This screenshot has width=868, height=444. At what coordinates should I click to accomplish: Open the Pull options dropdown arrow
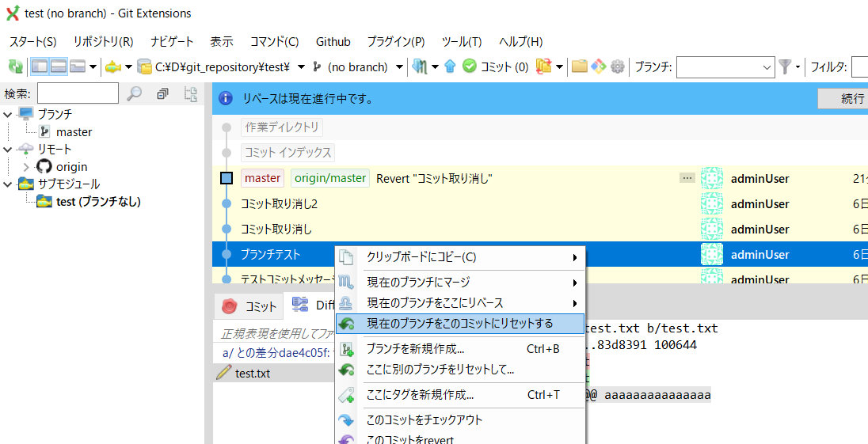click(x=435, y=67)
